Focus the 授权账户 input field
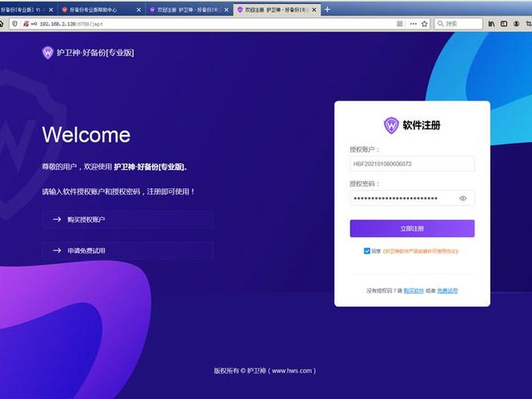 [x=412, y=164]
